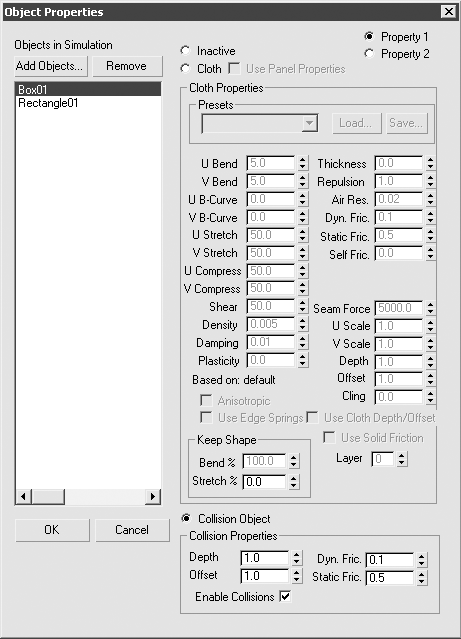This screenshot has height=639, width=461.
Task: Remove the selected object from simulation
Action: point(127,66)
